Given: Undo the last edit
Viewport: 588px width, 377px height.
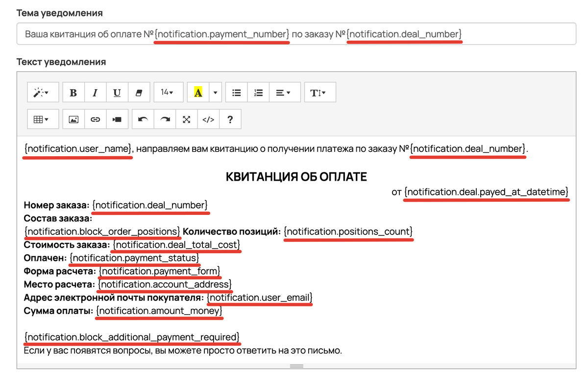Looking at the screenshot, I should coord(143,119).
